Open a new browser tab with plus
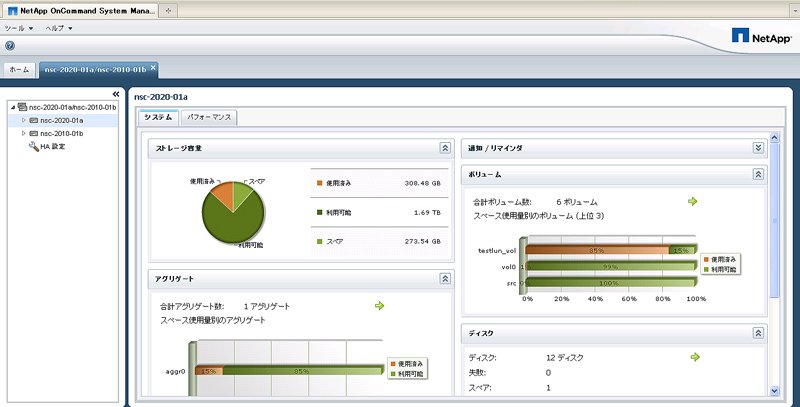This screenshot has width=800, height=407. [168, 11]
